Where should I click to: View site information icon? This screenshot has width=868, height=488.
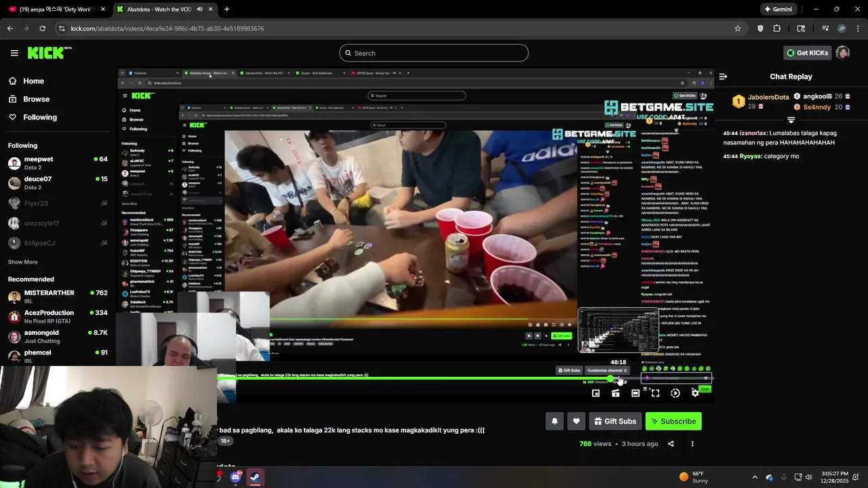(x=62, y=28)
